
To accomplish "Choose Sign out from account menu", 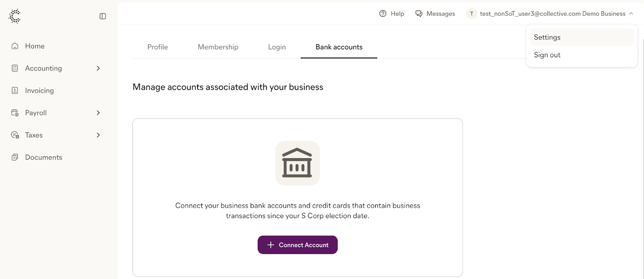I will (x=582, y=55).
